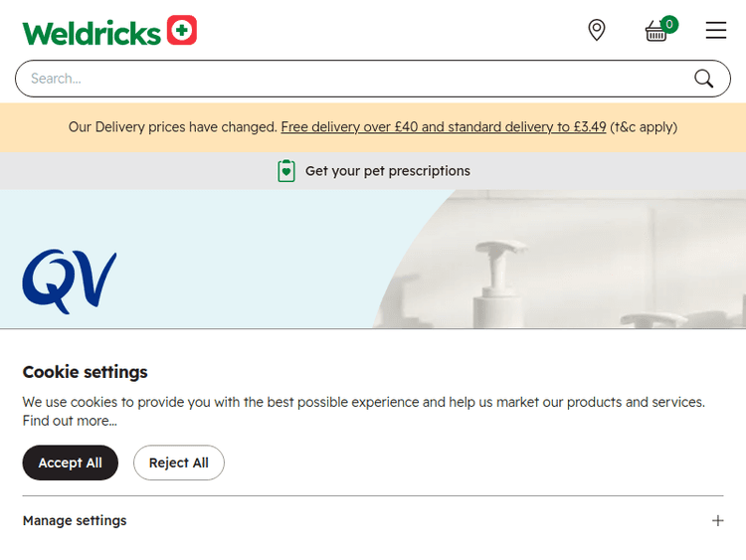Expand the Manage settings label
The image size is (746, 560).
click(x=75, y=520)
